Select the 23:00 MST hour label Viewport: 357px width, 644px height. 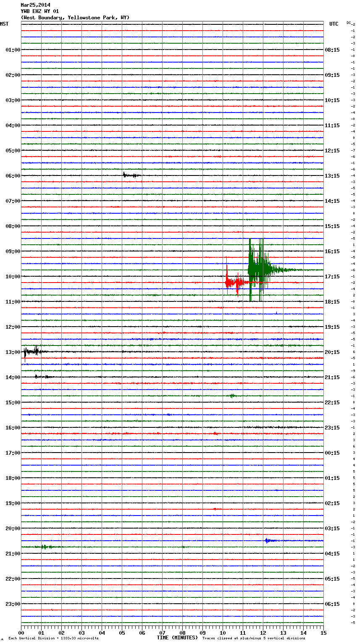pos(13,604)
